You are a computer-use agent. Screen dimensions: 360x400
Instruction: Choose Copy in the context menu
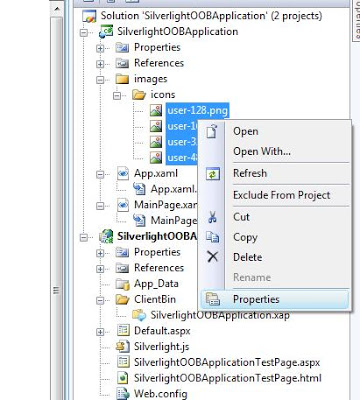(x=245, y=237)
